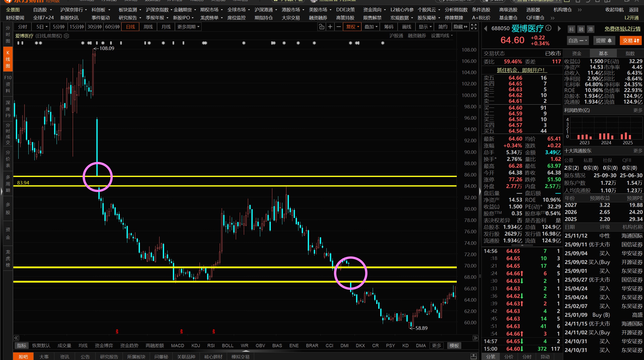The image size is (644, 360).
Task: Expand the 设置均线 dropdown
Action: 442,36
